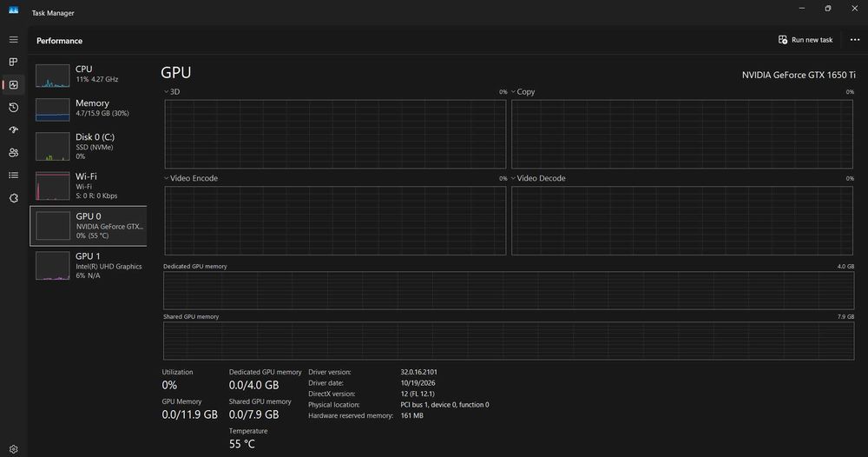
Task: Close the Task Manager window
Action: 855,9
